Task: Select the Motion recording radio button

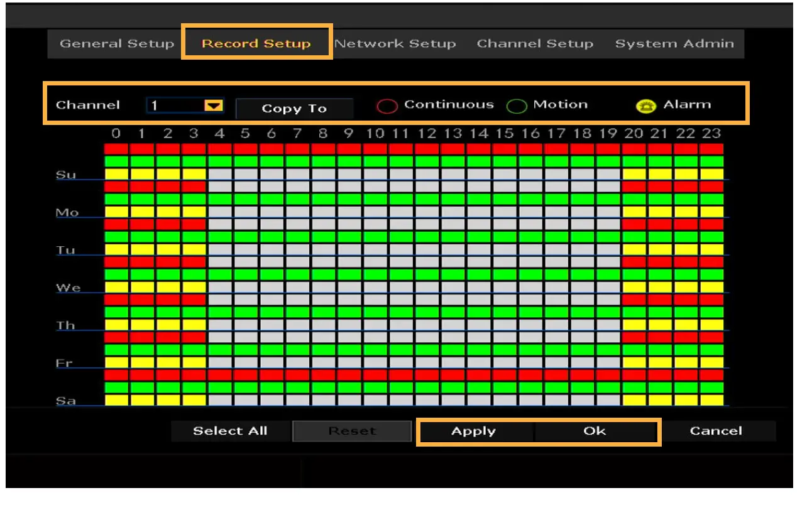Action: click(x=516, y=106)
